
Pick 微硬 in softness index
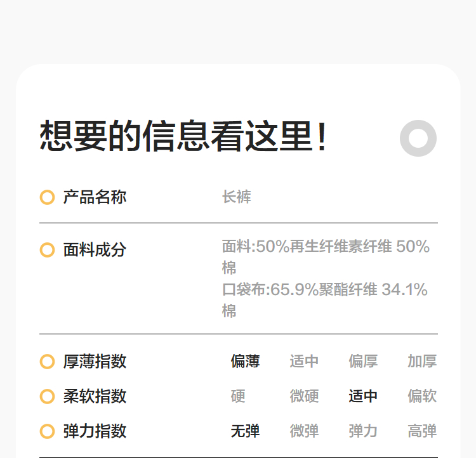tap(304, 396)
